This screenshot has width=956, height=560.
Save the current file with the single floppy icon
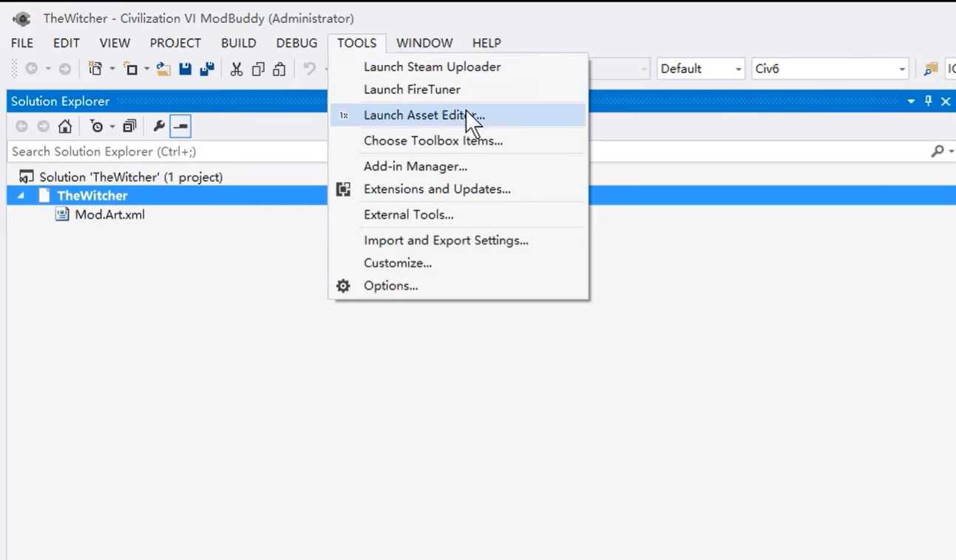185,69
